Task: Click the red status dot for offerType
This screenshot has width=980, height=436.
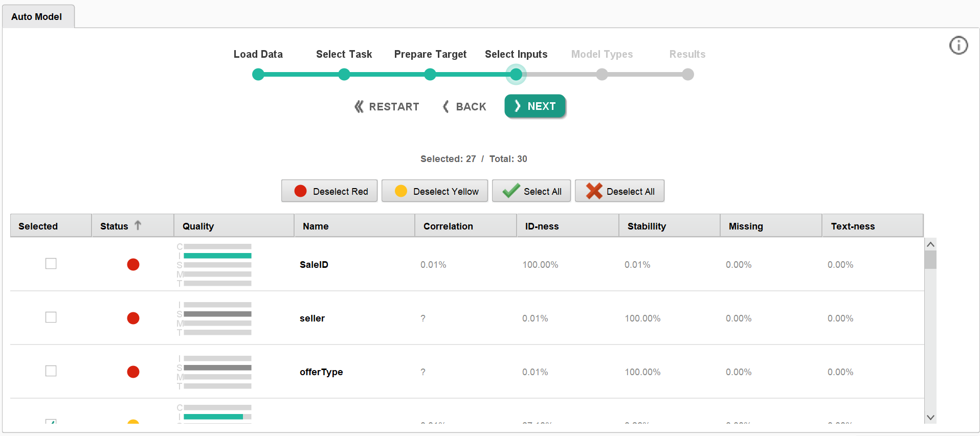Action: tap(133, 372)
